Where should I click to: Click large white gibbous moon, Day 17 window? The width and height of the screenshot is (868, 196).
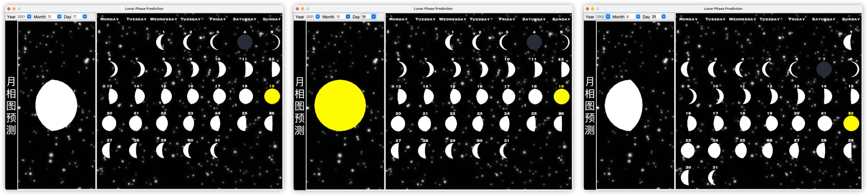pyautogui.click(x=56, y=105)
